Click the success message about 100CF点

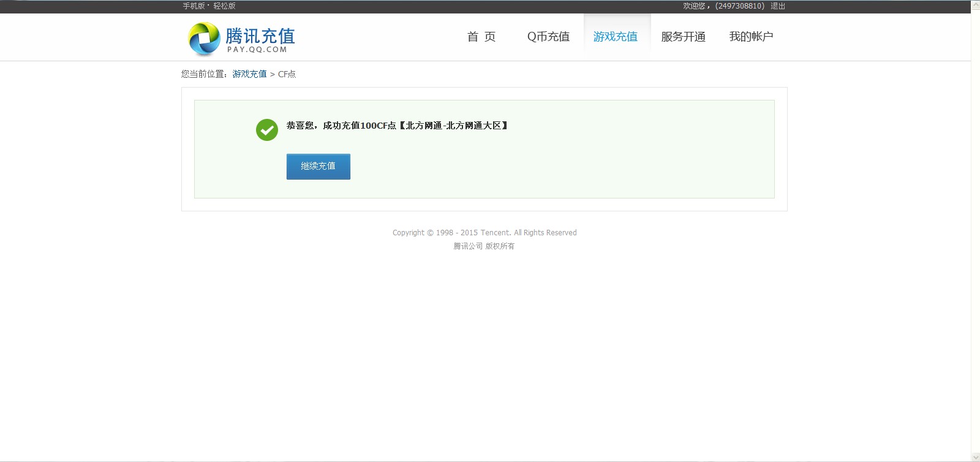pos(398,126)
